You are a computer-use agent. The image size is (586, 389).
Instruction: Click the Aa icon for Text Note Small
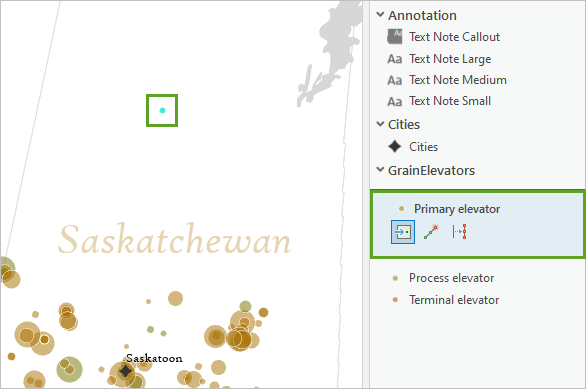tap(395, 102)
